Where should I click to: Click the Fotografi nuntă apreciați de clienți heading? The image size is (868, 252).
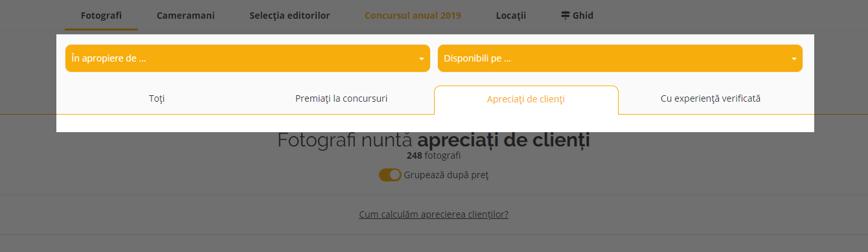434,140
